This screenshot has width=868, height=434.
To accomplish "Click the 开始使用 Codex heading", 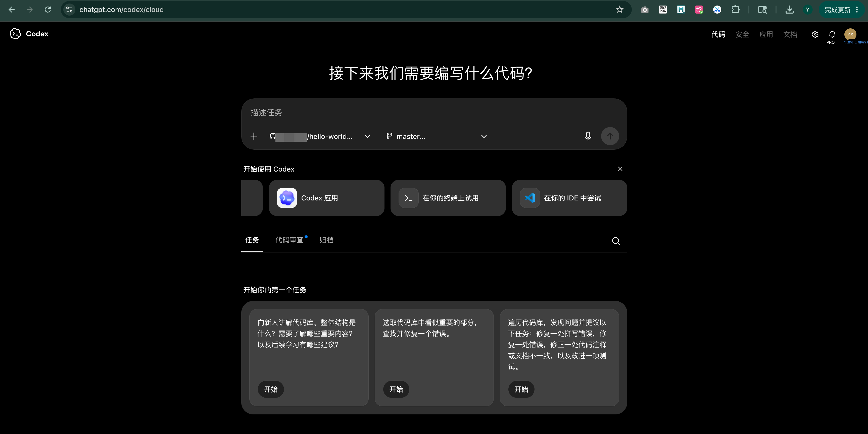I will (269, 169).
